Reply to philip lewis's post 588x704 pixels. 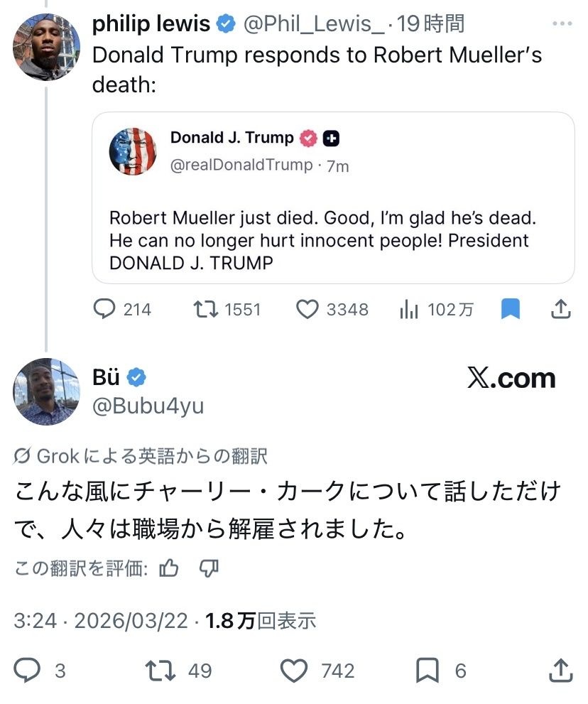[x=105, y=310]
